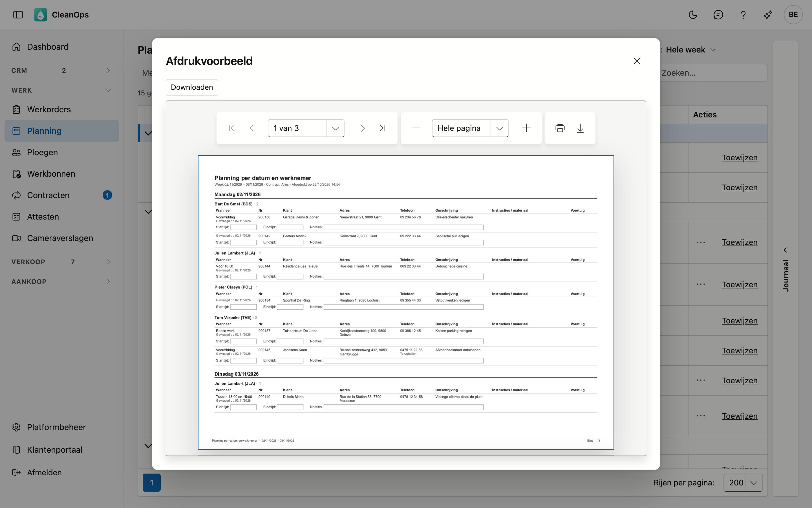Jump to last preview page

pyautogui.click(x=383, y=128)
